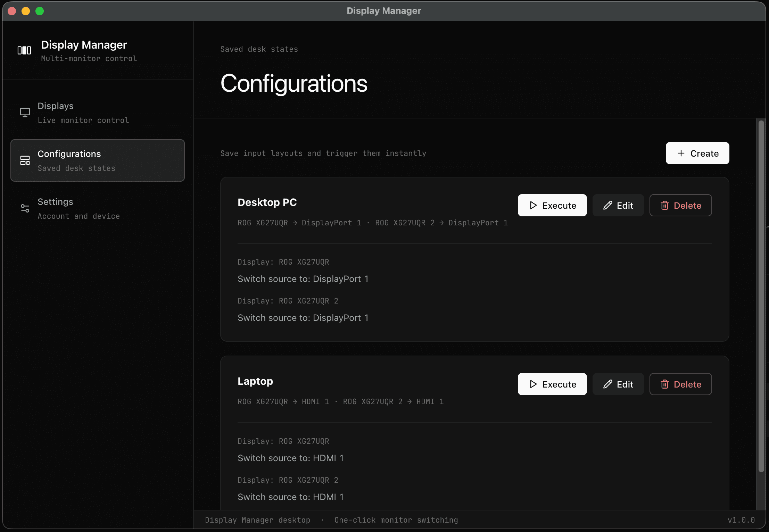Create a new configuration
The width and height of the screenshot is (769, 532).
pos(697,153)
